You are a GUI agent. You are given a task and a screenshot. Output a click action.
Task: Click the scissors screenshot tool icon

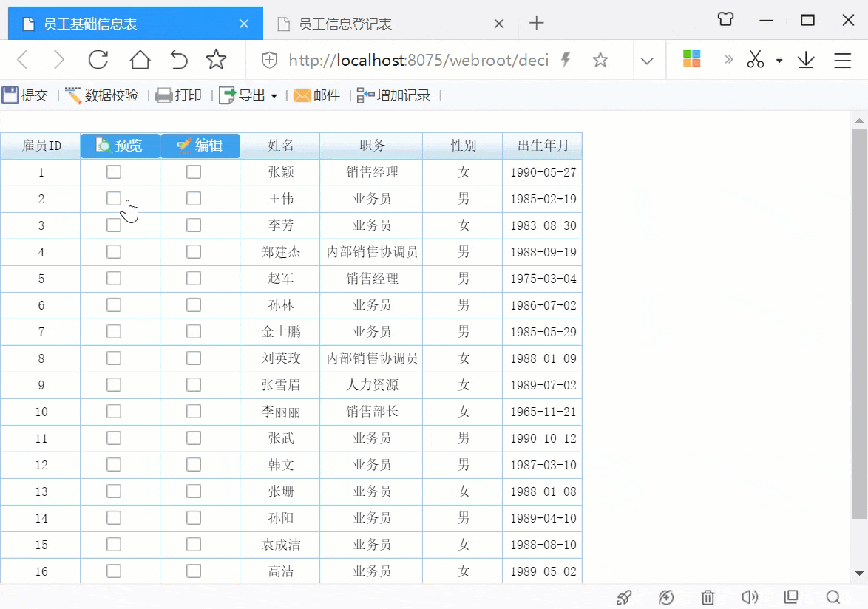click(755, 59)
